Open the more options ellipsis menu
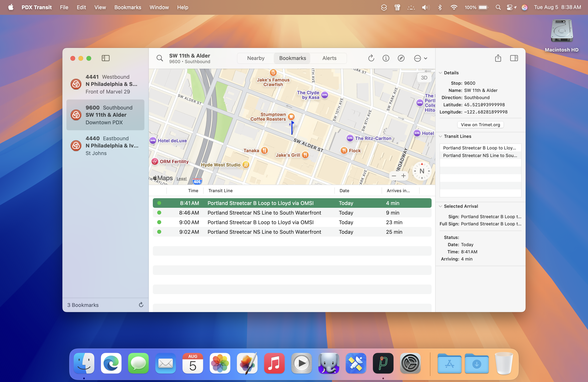 pos(420,59)
